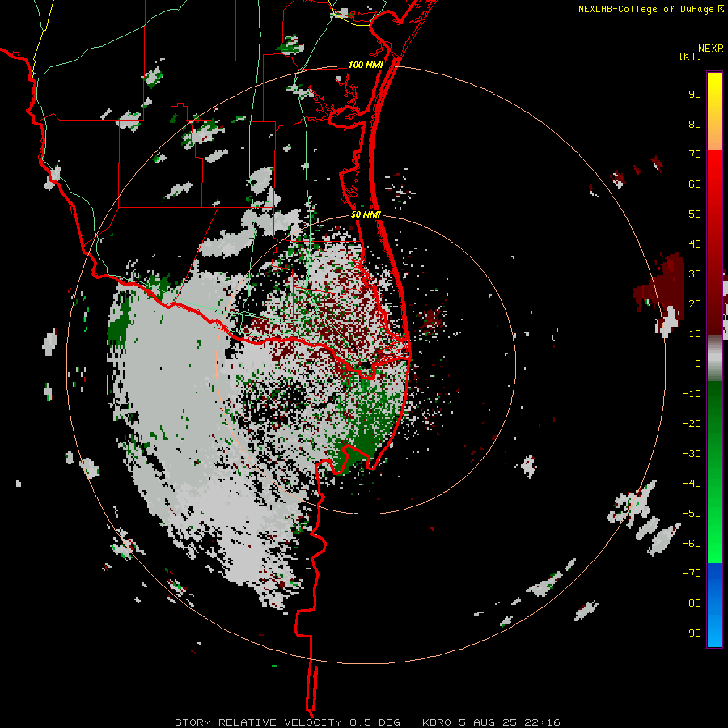This screenshot has height=728, width=728.
Task: Click the -90 knot scale label
Action: click(x=692, y=633)
